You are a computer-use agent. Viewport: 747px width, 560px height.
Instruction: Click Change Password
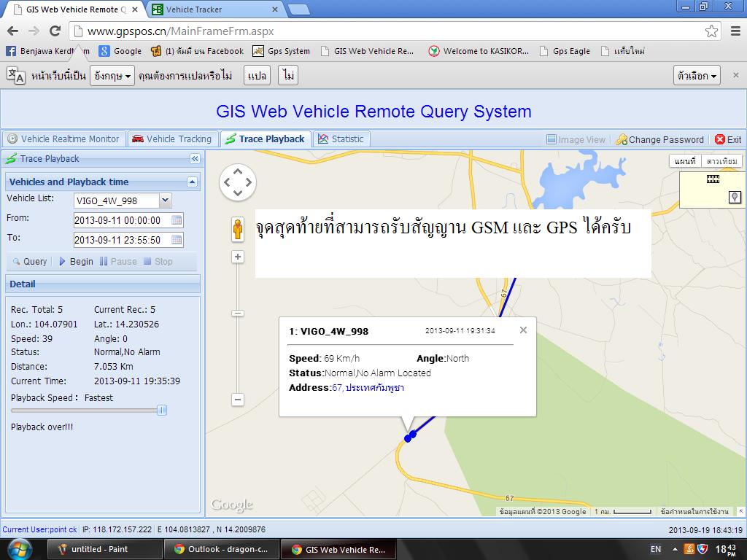[659, 139]
